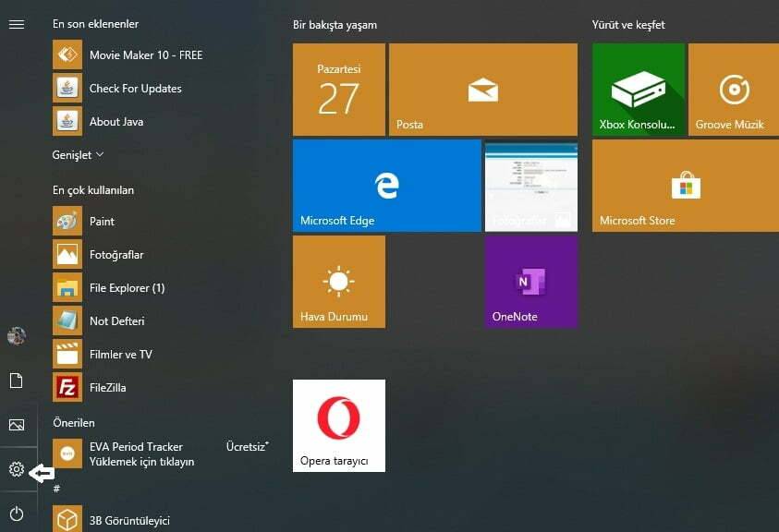Open the hamburger menu at top left
779x532 pixels.
[17, 24]
